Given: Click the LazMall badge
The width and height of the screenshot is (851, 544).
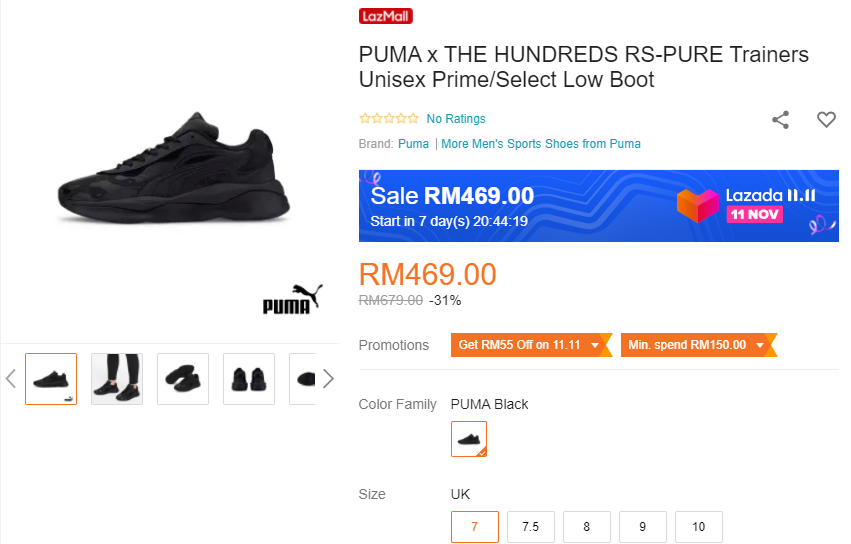Looking at the screenshot, I should 386,16.
